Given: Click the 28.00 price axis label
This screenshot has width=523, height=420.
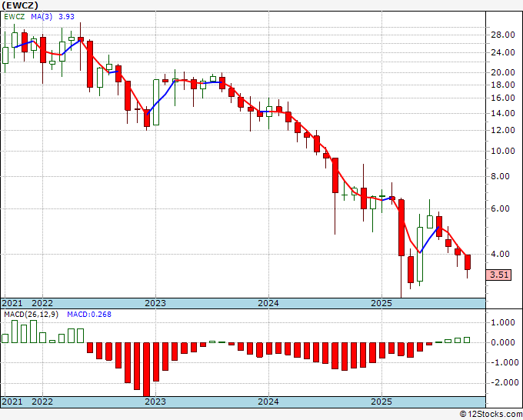Looking at the screenshot, I should tap(503, 35).
